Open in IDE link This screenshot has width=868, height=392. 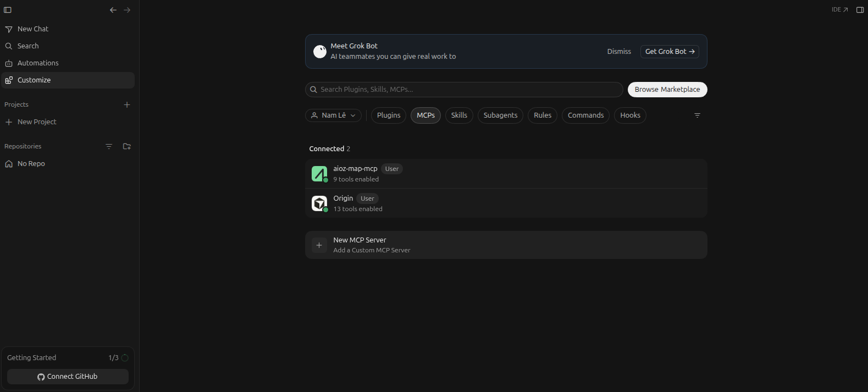click(x=839, y=10)
